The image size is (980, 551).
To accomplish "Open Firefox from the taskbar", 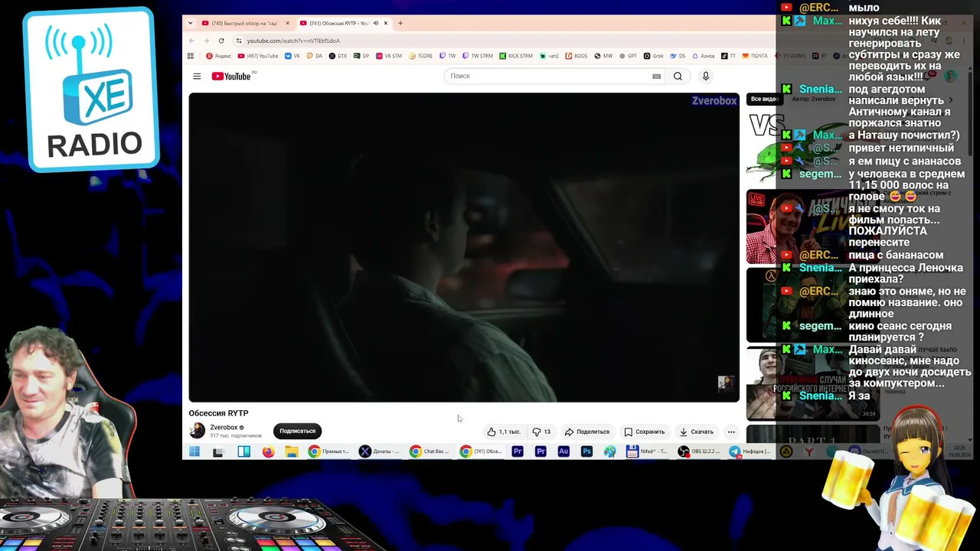I will (x=268, y=452).
